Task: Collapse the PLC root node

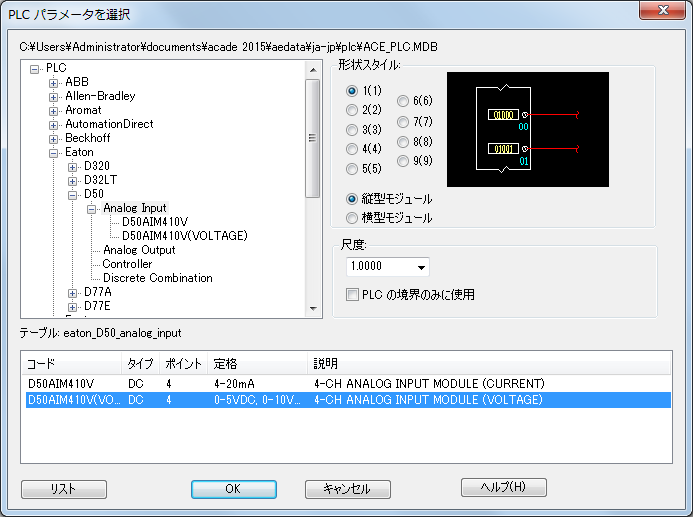Action: [34, 69]
